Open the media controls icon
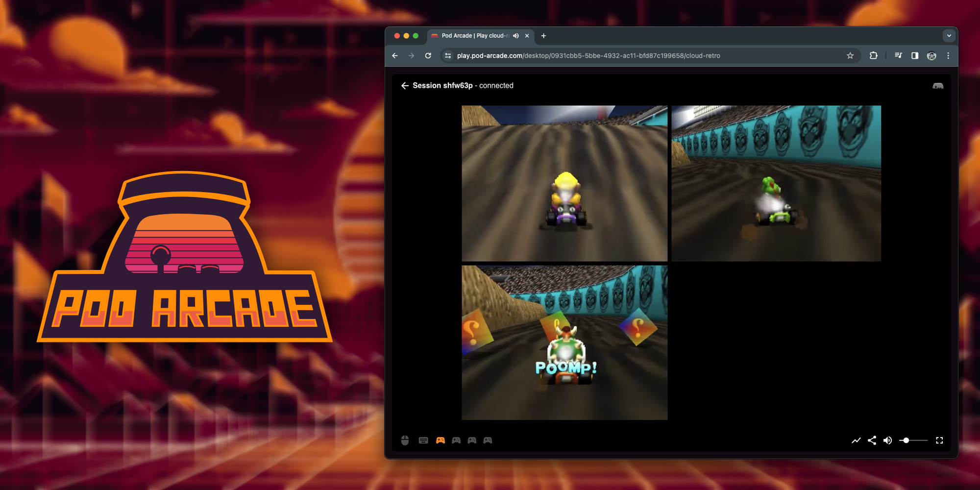 coord(898,56)
